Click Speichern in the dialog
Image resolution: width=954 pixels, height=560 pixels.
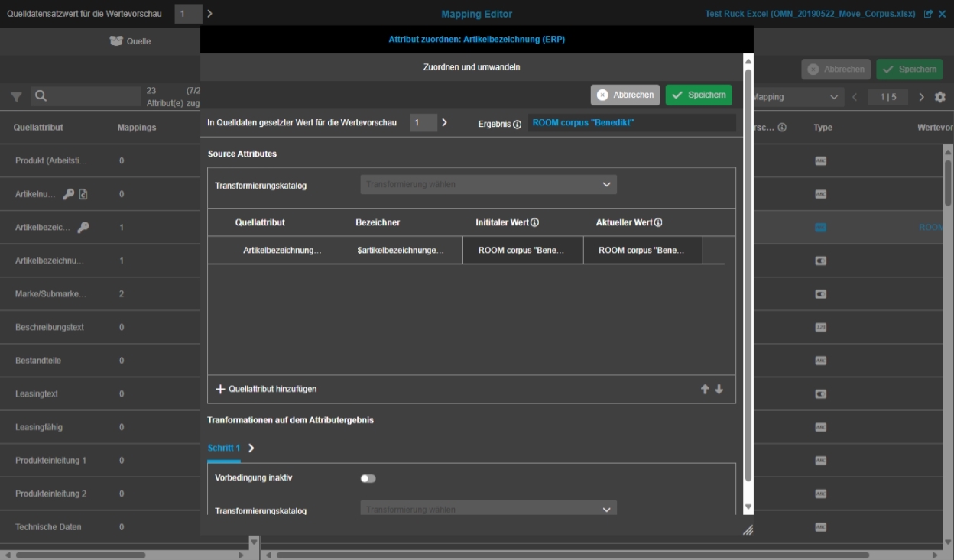pyautogui.click(x=699, y=95)
